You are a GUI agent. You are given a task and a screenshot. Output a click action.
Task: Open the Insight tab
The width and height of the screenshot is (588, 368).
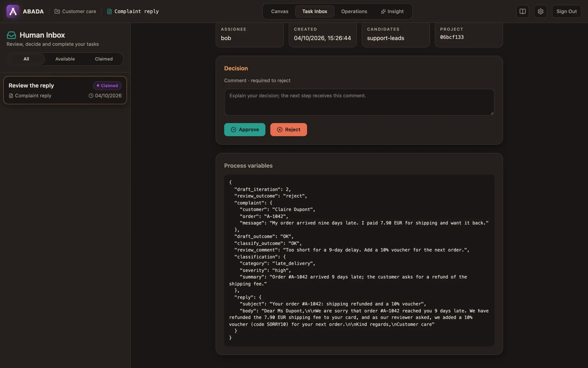click(x=392, y=11)
